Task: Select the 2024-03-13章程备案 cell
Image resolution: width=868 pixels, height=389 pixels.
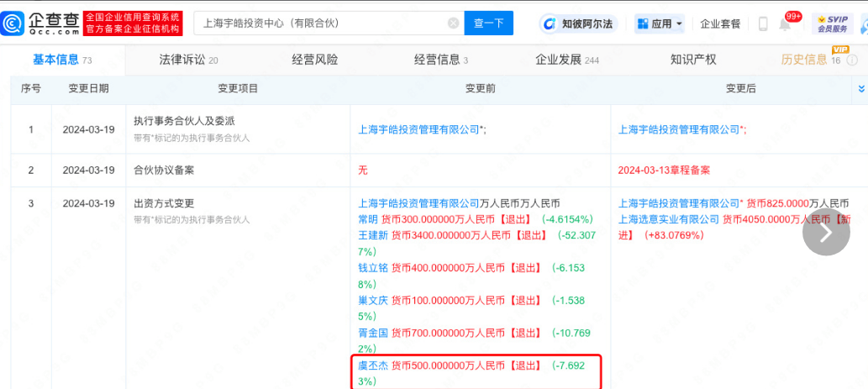Action: (664, 171)
